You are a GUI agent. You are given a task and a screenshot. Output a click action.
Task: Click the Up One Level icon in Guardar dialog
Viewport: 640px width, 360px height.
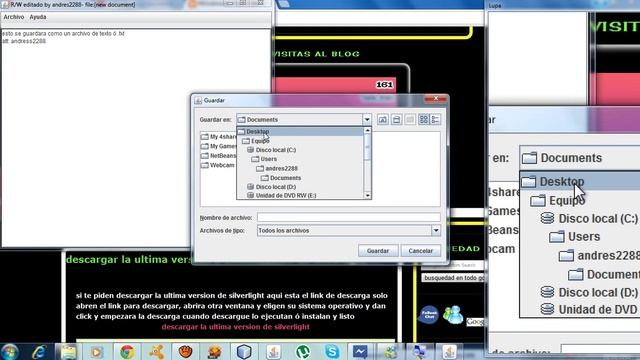click(x=383, y=120)
